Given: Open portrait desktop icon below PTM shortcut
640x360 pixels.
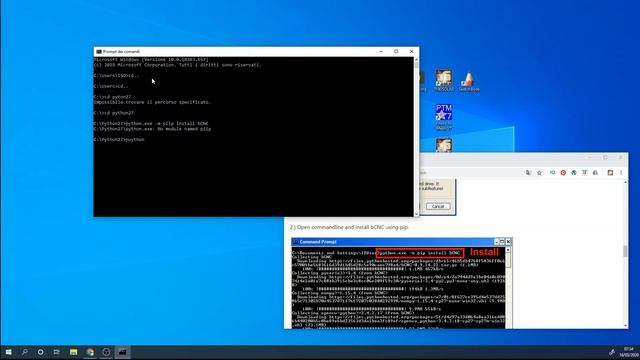Looking at the screenshot, I should (x=444, y=145).
